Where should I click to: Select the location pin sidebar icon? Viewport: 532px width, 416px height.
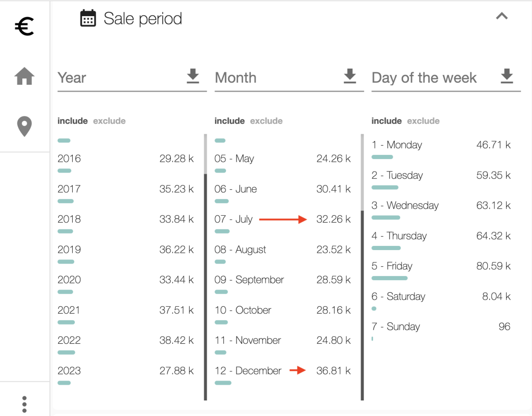click(x=24, y=126)
